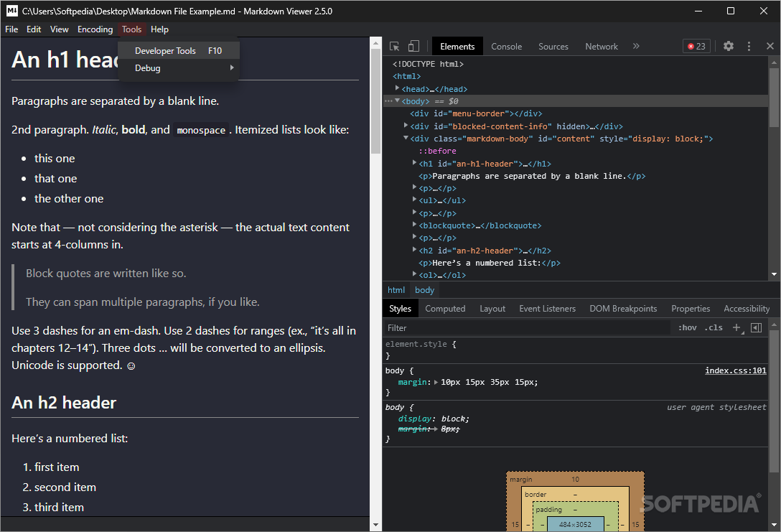Click the Elements tree scrollbar thumb
781x532 pixels.
coord(774,98)
